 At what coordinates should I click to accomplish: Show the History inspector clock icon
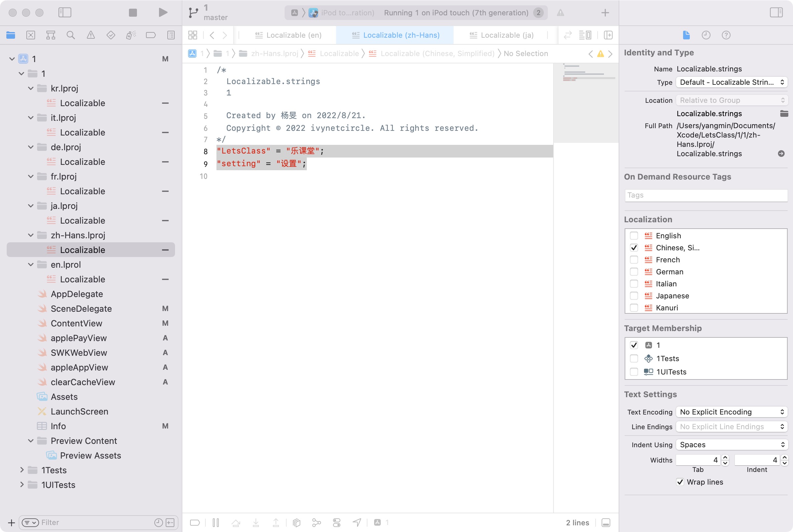click(706, 35)
